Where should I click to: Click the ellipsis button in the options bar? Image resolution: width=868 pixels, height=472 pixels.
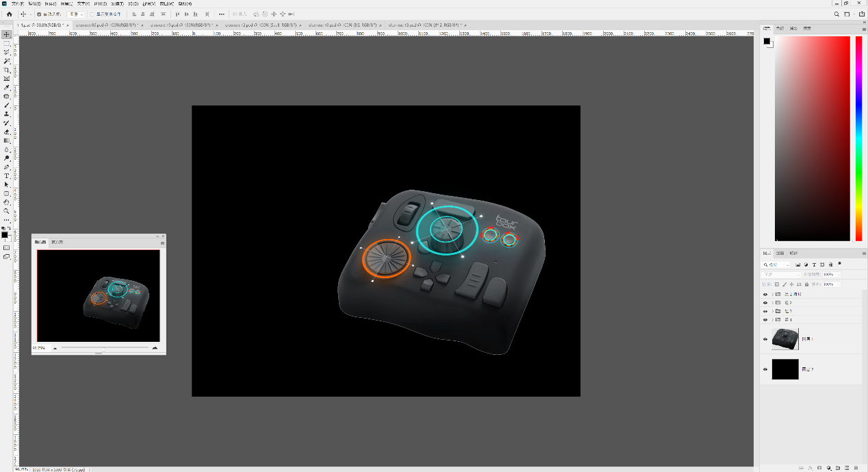tap(221, 15)
